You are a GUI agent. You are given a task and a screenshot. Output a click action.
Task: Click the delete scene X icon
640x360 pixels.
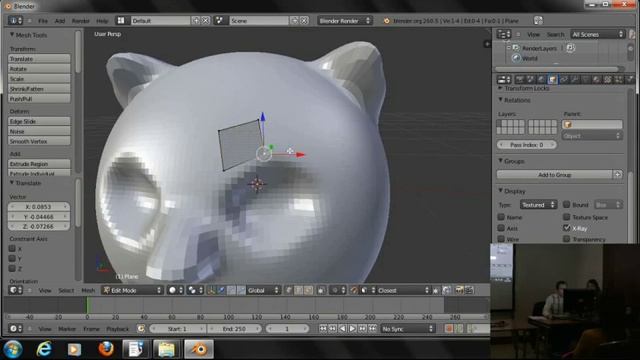(304, 20)
